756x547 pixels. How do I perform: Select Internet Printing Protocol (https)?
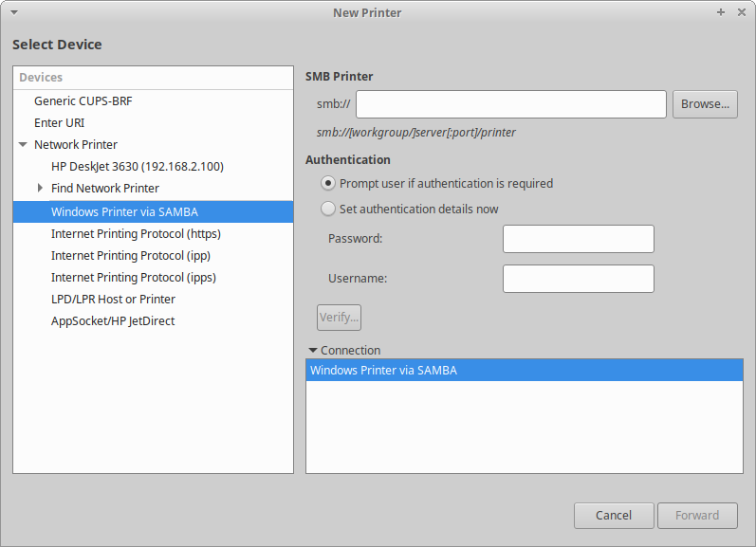136,233
